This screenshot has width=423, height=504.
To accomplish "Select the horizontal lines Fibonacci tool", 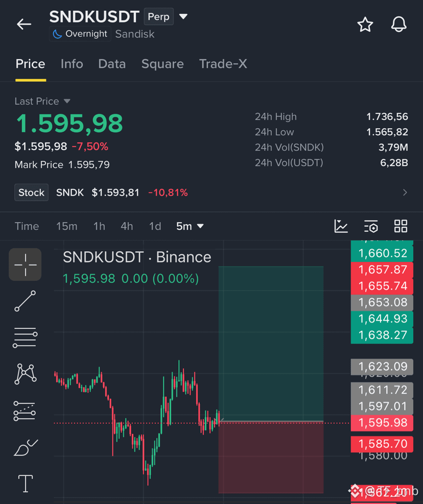I will coord(25,338).
